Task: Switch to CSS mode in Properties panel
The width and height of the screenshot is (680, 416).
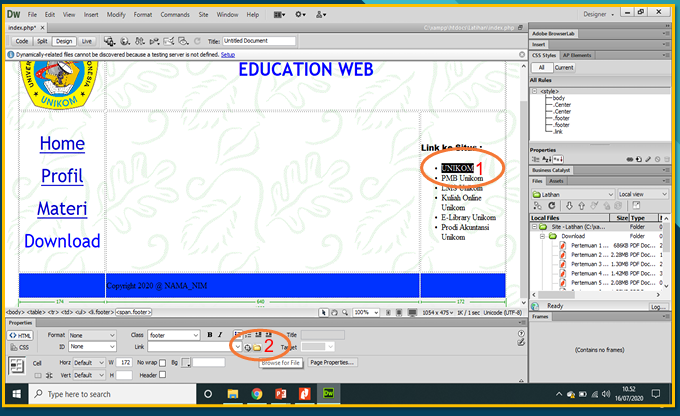Action: click(19, 347)
